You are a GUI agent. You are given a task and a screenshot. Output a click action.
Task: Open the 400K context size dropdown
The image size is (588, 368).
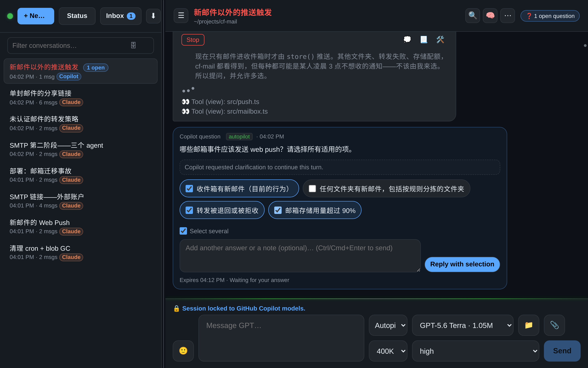(388, 351)
